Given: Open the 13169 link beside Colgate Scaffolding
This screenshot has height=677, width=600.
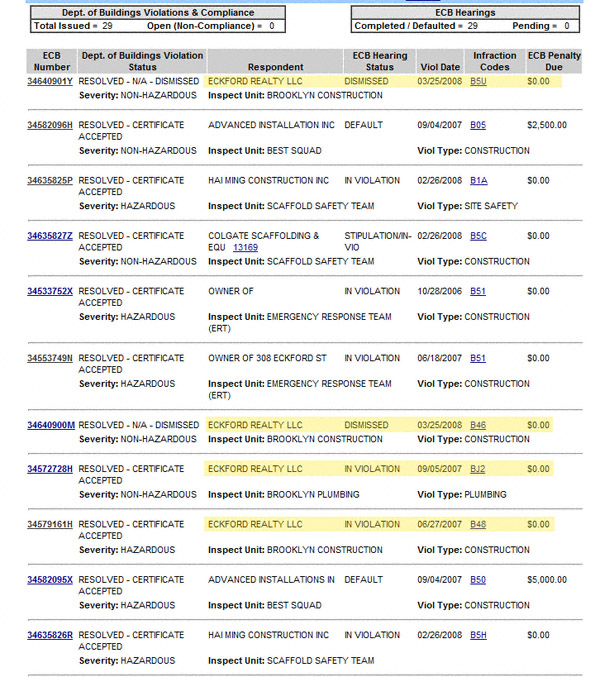Looking at the screenshot, I should pyautogui.click(x=245, y=248).
